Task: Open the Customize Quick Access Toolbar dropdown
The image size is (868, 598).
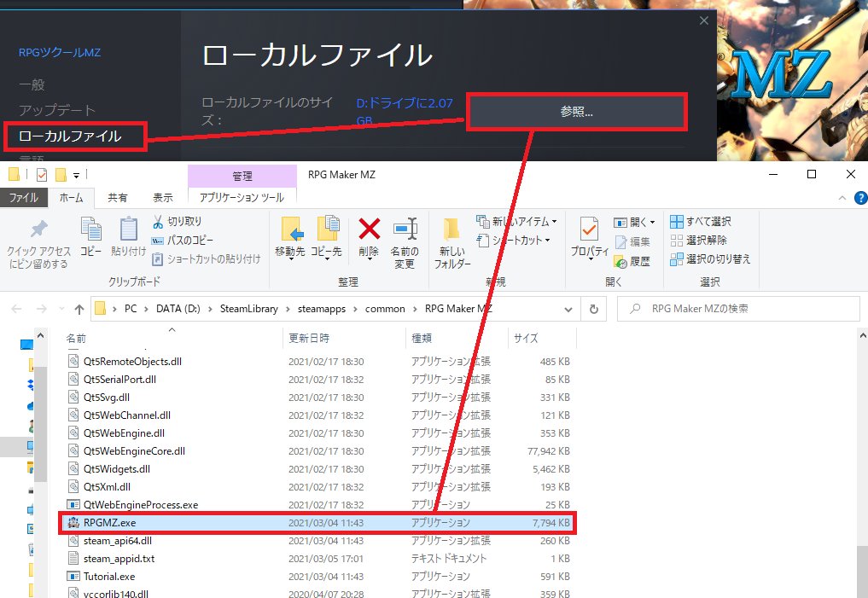Action: [x=77, y=176]
